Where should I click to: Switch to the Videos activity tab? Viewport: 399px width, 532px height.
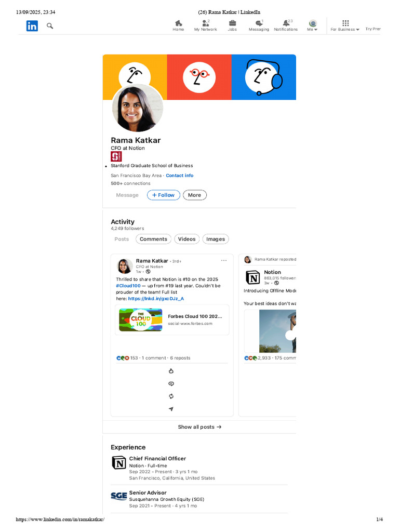(187, 239)
